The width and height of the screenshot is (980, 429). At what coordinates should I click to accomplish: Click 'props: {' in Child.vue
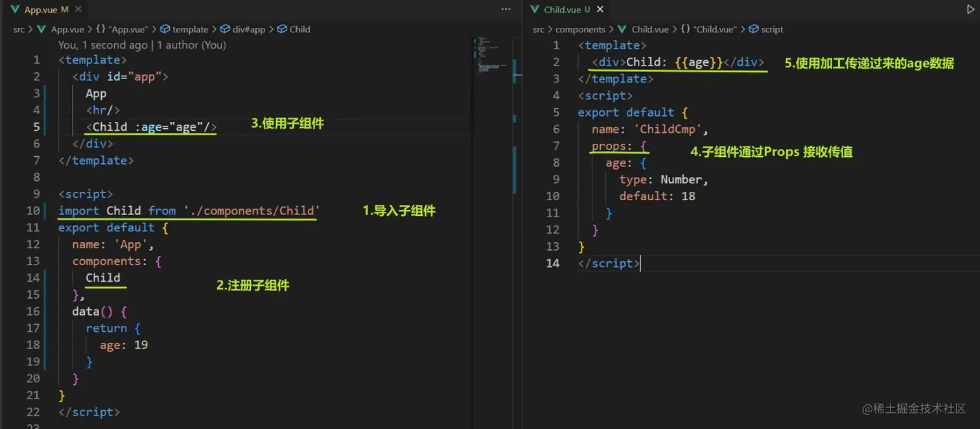pyautogui.click(x=619, y=146)
